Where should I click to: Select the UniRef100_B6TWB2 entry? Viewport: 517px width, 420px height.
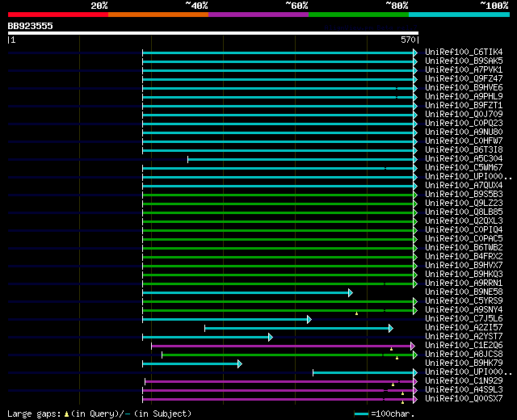pos(464,248)
